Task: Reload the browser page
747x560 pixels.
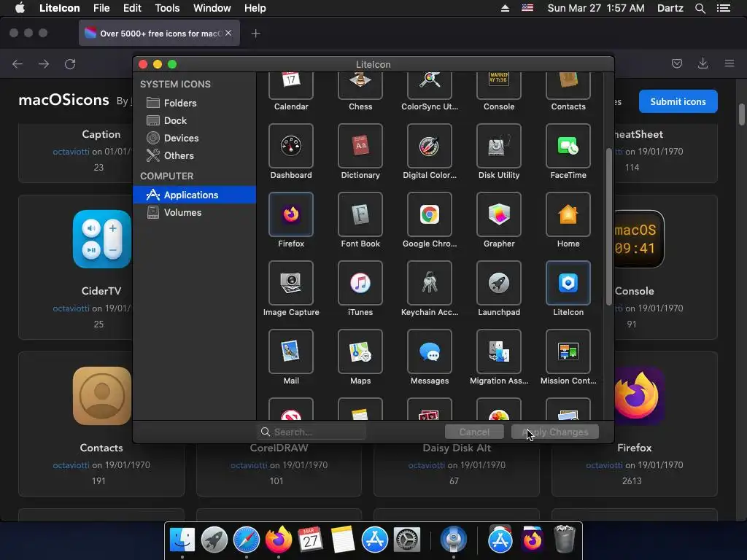Action: click(70, 64)
